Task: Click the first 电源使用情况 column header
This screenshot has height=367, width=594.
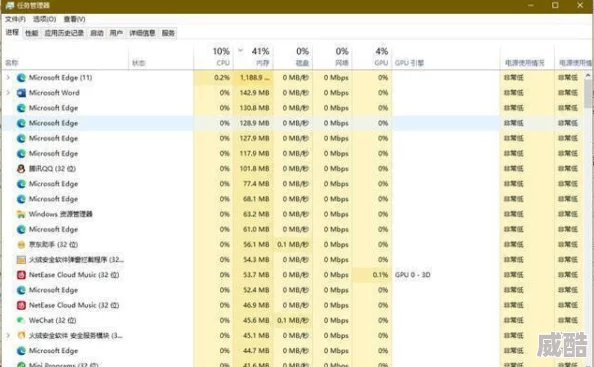Action: tap(527, 57)
